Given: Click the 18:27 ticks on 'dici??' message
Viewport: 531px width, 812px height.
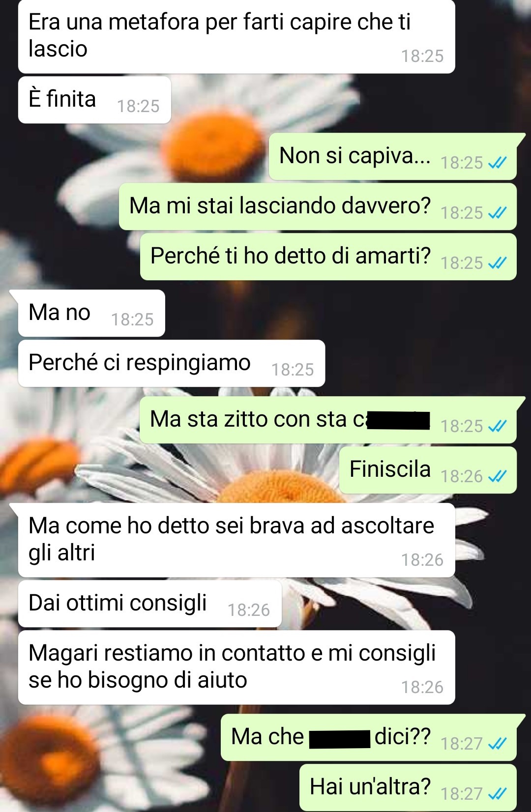Looking at the screenshot, I should click(x=497, y=744).
